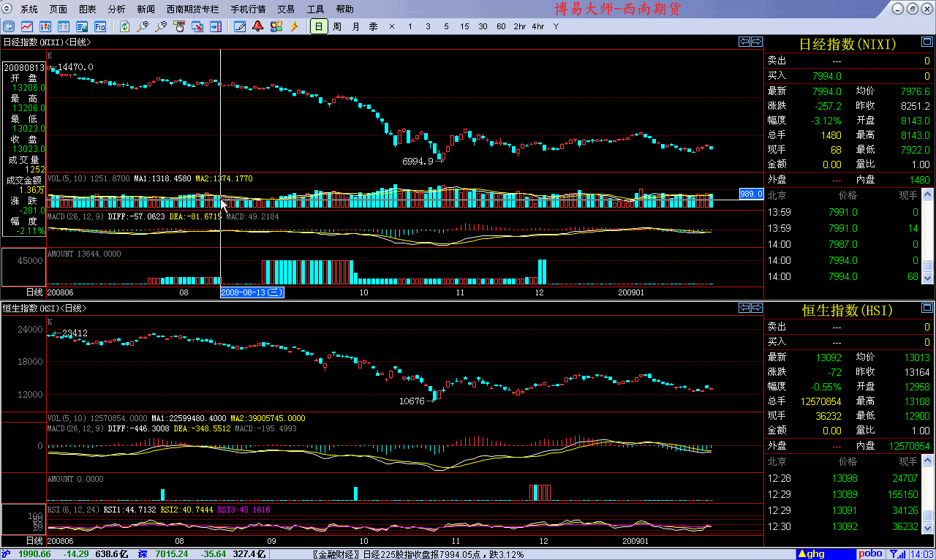Select the 2hr period
The image size is (936, 560).
(x=519, y=26)
